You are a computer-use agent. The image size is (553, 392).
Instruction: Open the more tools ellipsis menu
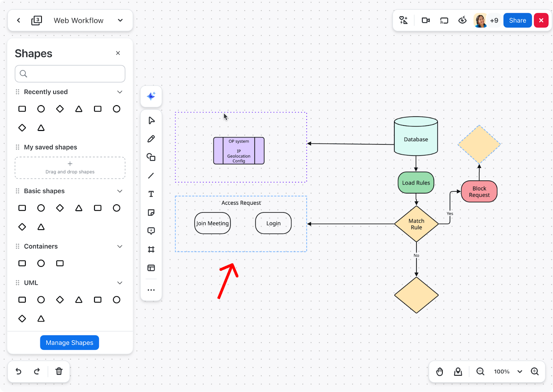click(151, 290)
